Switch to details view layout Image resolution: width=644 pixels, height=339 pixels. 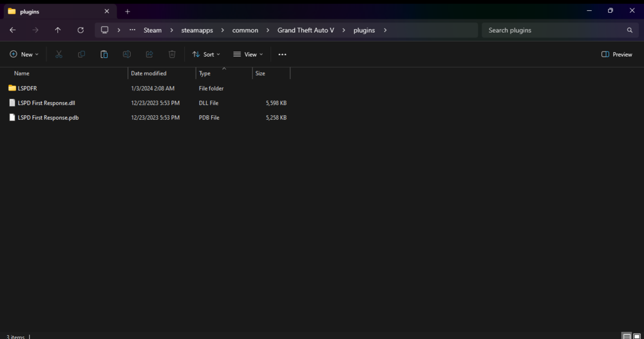click(627, 336)
